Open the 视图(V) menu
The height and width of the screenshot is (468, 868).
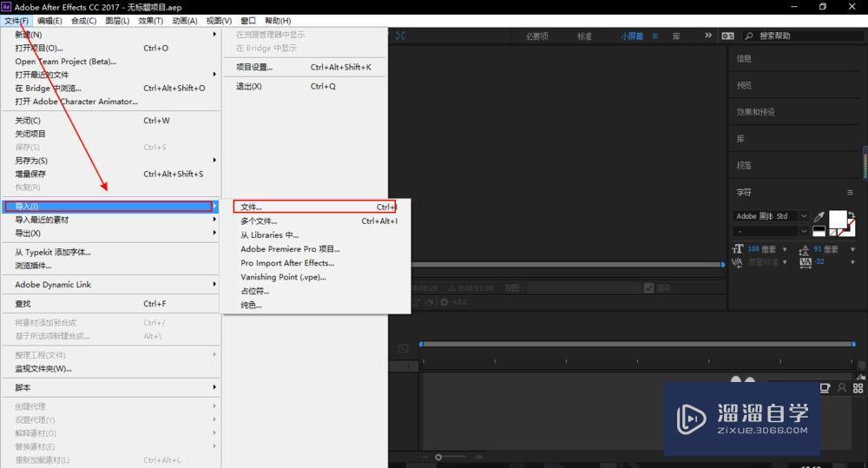click(219, 21)
